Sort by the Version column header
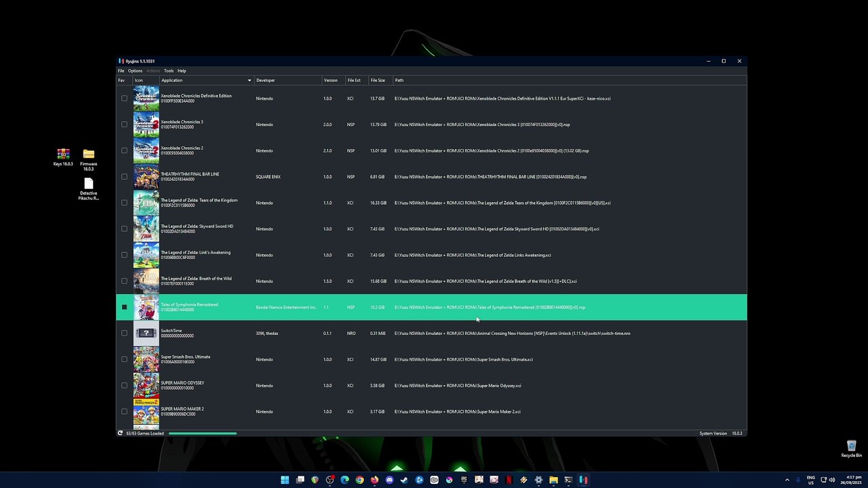This screenshot has height=488, width=868. (x=334, y=80)
